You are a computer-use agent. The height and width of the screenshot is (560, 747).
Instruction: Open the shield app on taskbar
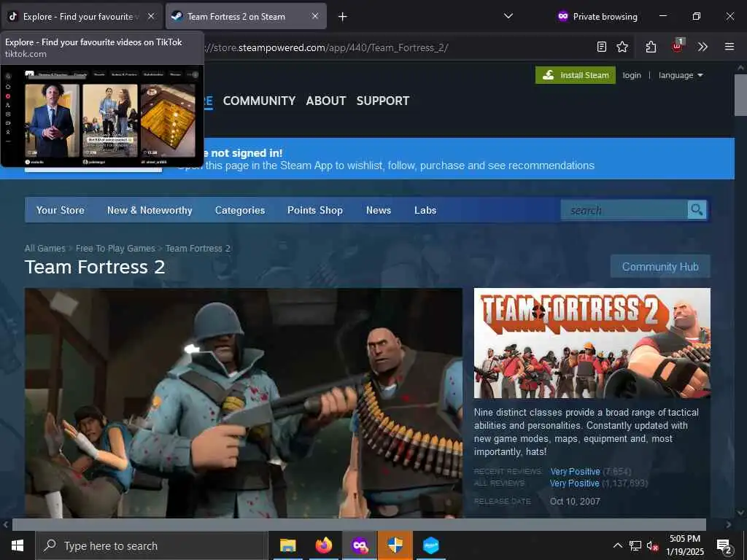(x=395, y=545)
